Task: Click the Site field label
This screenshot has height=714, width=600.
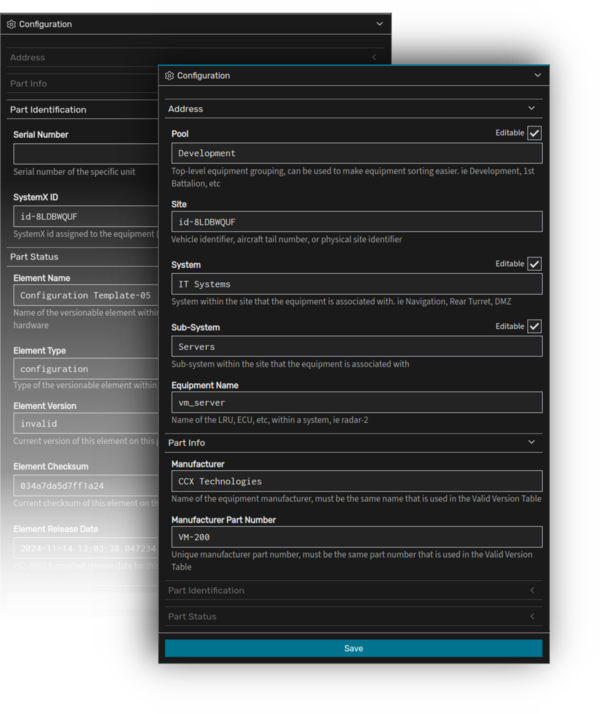Action: coord(179,204)
